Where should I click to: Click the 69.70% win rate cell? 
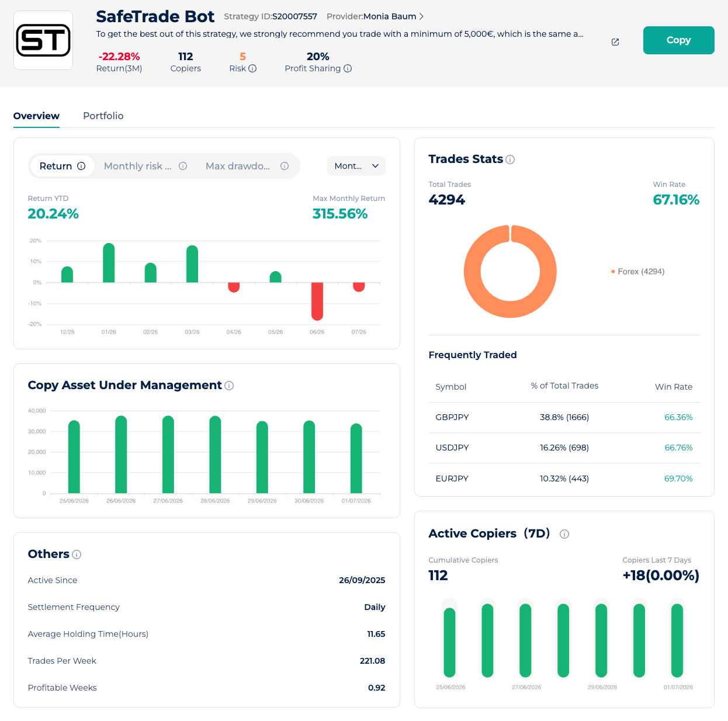coord(678,478)
